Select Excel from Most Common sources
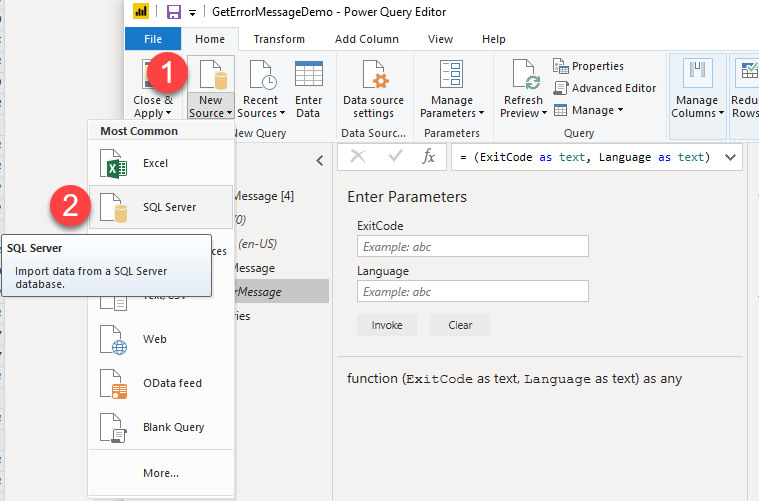 click(161, 163)
